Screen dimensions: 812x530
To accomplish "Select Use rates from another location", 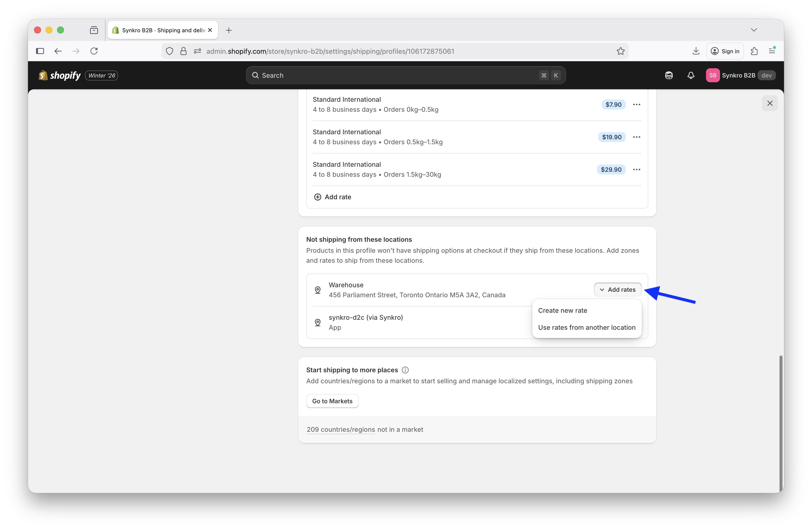I will click(586, 327).
